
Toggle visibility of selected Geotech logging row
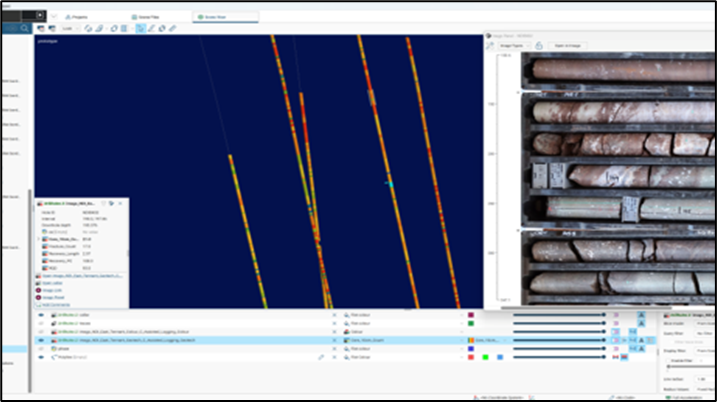[x=41, y=340]
